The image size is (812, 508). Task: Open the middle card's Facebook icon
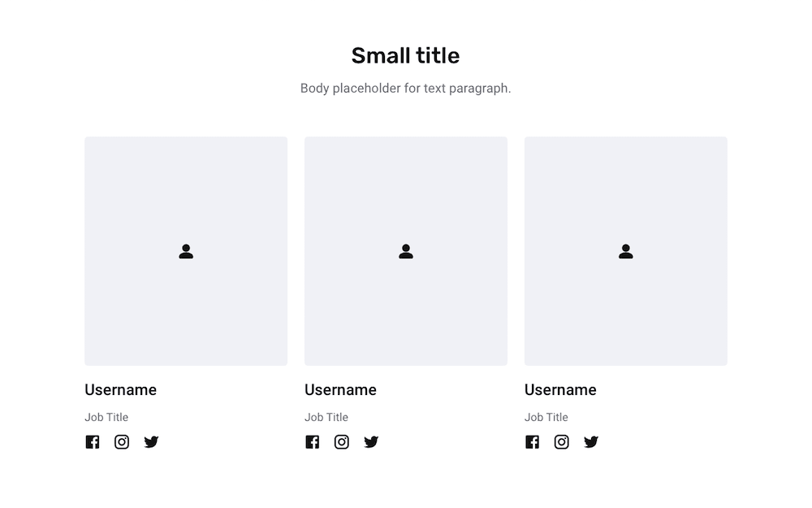pos(313,441)
